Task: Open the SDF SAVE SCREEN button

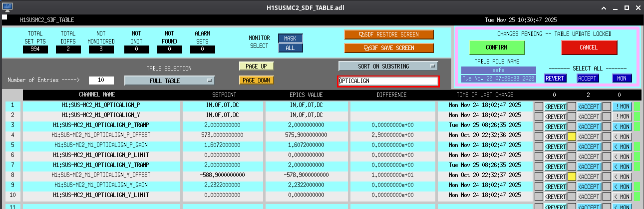Action: (389, 48)
